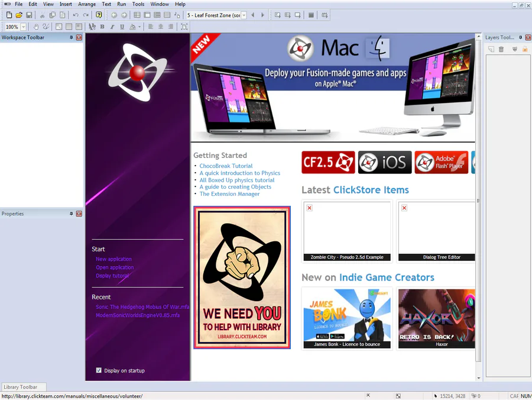Undo the last action
Viewport: 532px width, 400px height.
tap(76, 15)
